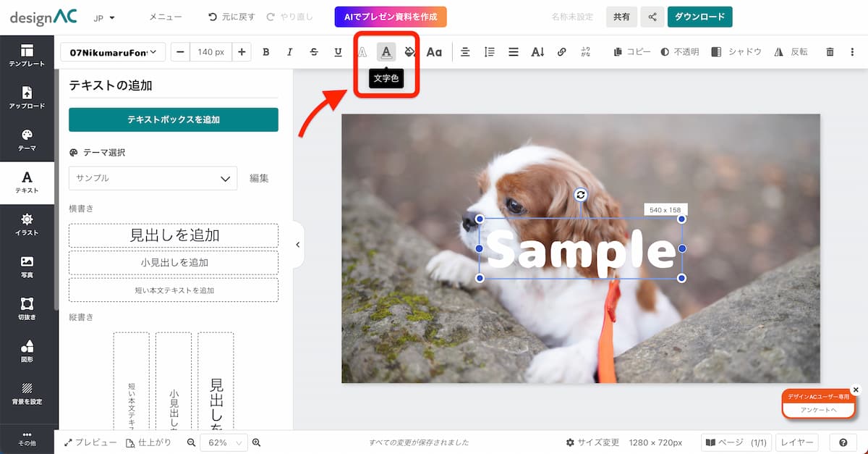Click the テキストボックスを追加 button
The image size is (868, 454).
click(x=174, y=119)
